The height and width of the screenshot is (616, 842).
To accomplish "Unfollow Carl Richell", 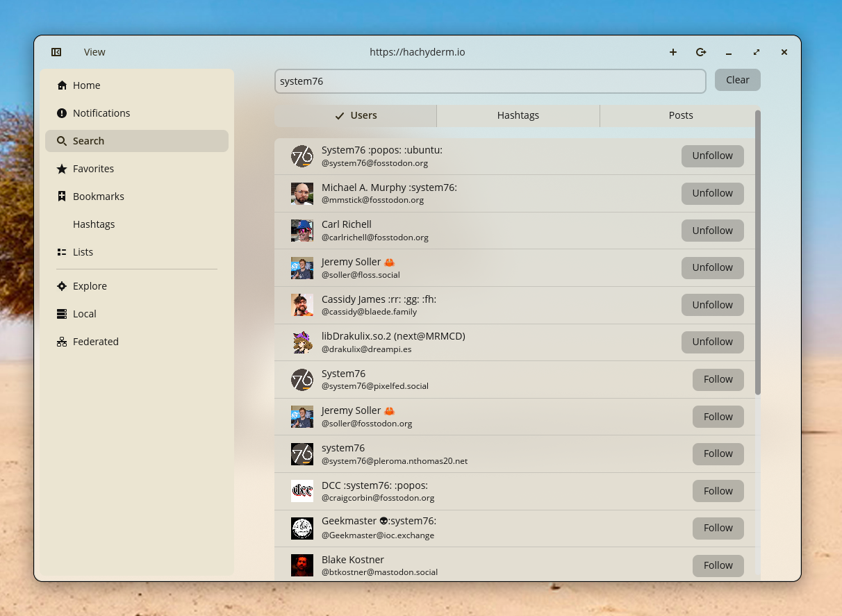I will point(713,231).
